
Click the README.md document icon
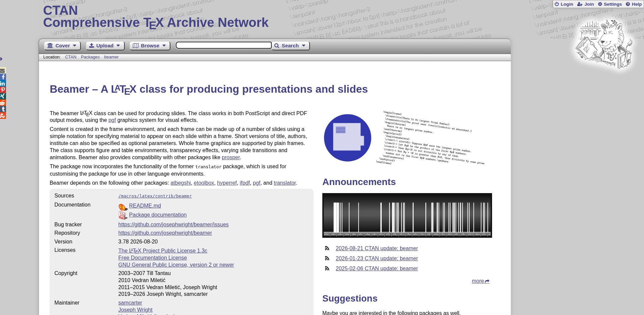(x=123, y=207)
